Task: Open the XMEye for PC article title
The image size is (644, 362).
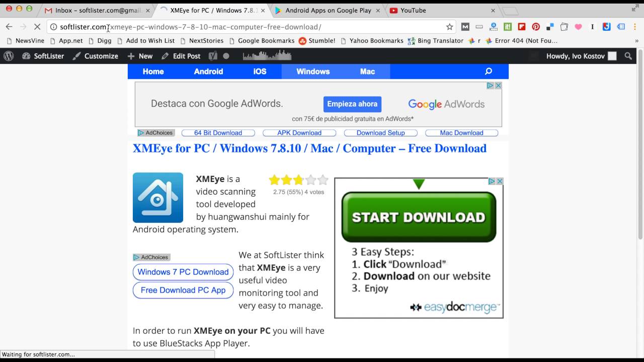Action: [309, 148]
